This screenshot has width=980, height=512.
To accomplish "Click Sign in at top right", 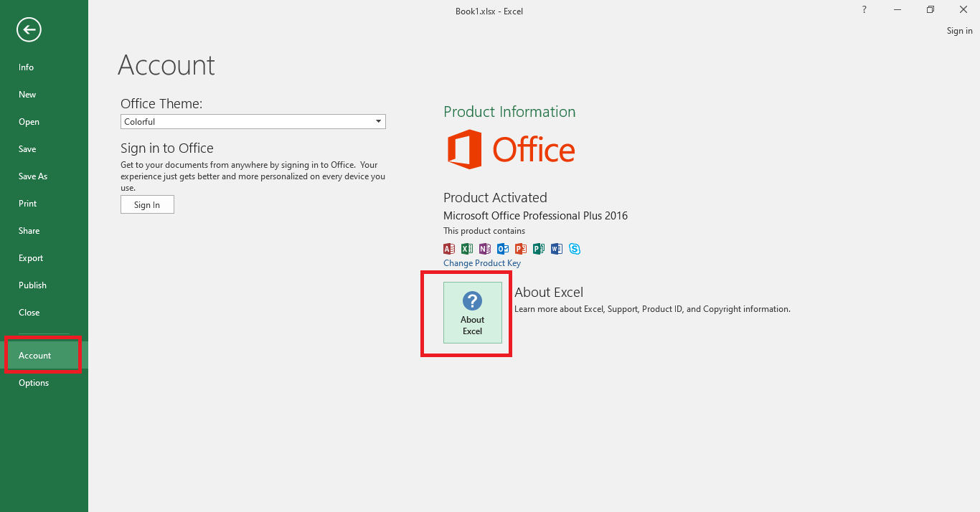I will [959, 31].
